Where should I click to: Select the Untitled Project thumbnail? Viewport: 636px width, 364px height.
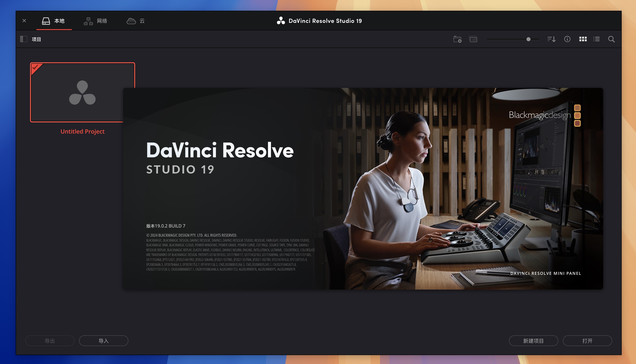[x=83, y=92]
